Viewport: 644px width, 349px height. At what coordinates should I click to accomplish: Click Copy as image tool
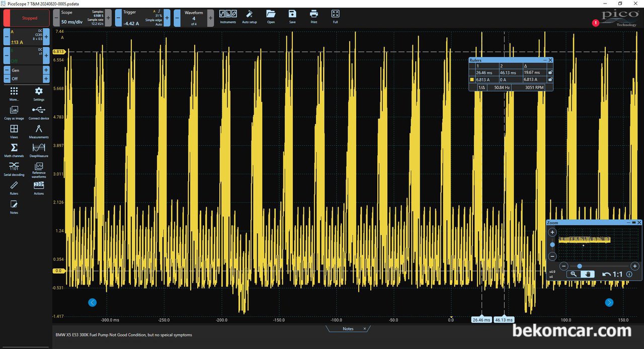[x=14, y=113]
